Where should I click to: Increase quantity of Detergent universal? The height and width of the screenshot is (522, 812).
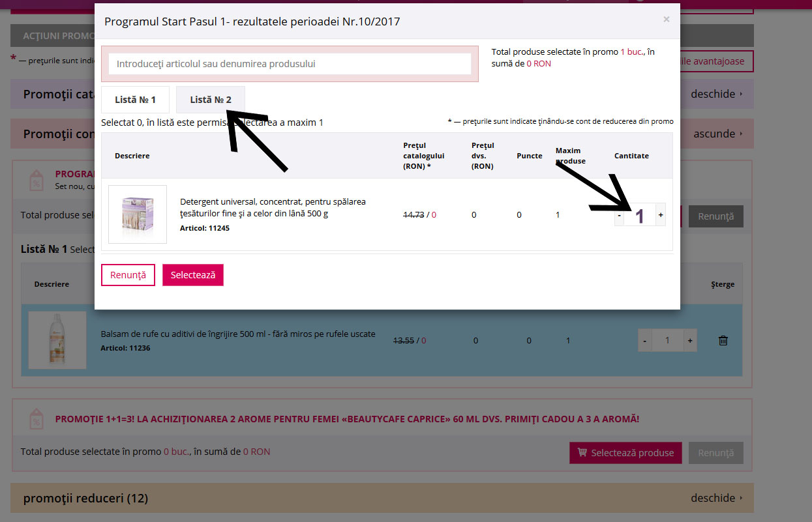click(x=661, y=214)
